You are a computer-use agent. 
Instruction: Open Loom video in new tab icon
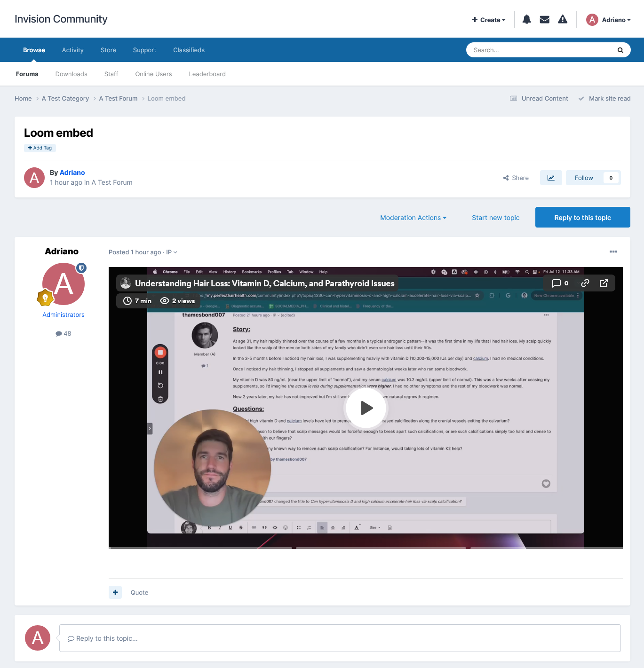point(604,283)
